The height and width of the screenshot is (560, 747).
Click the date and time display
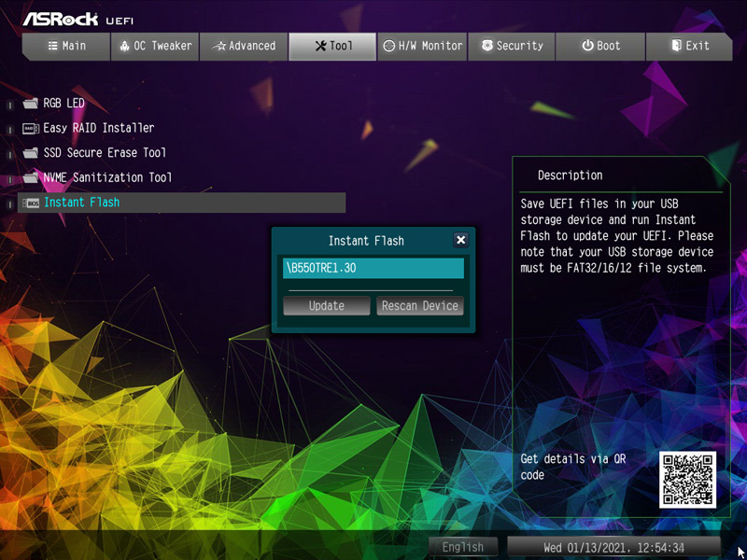coord(613,547)
